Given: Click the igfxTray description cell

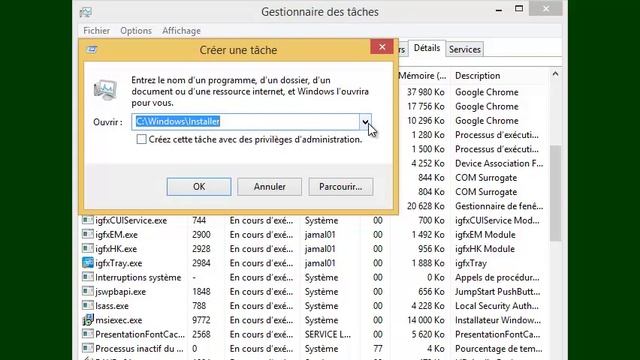Looking at the screenshot, I should 471,263.
